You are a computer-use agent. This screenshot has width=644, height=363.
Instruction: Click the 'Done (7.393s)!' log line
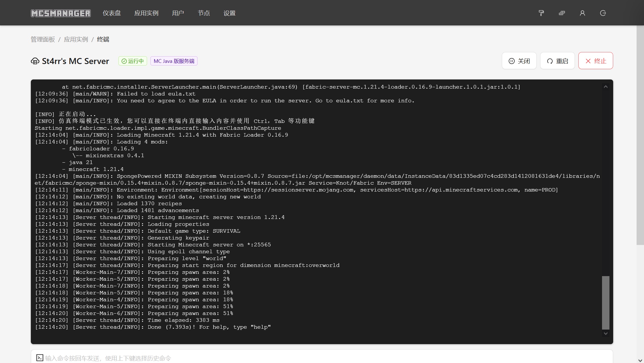(153, 327)
